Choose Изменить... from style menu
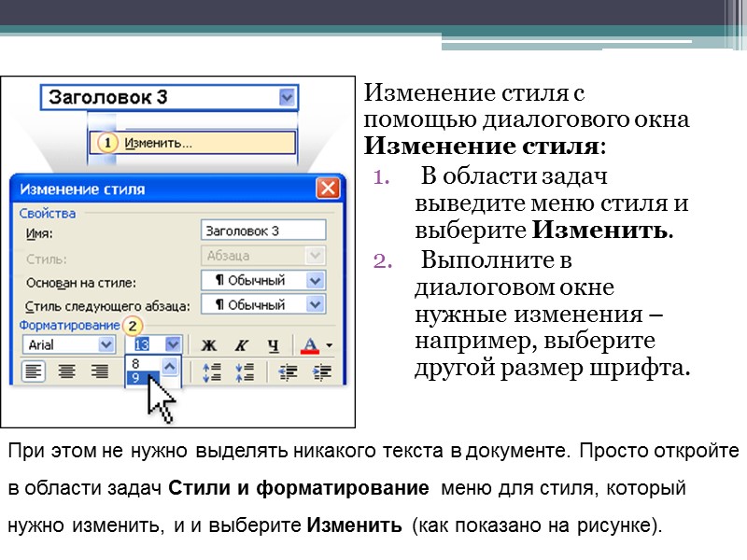This screenshot has height=560, width=747. (192, 143)
